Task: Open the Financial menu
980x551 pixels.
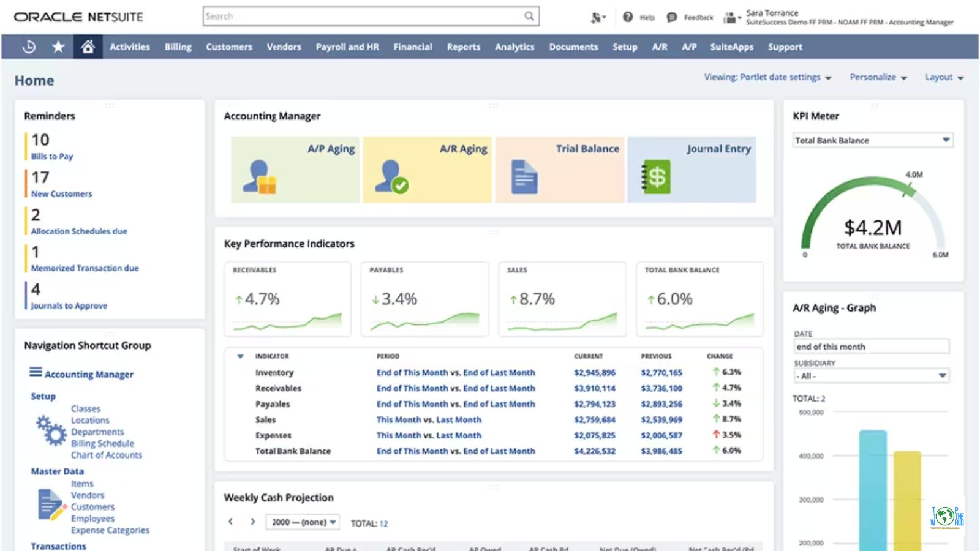Action: pyautogui.click(x=413, y=47)
